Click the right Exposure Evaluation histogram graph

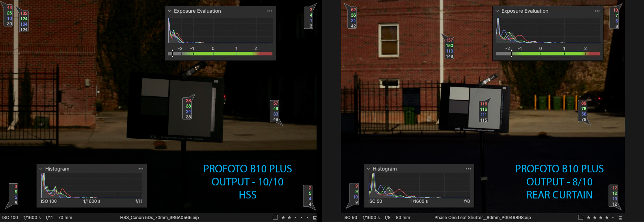(x=548, y=30)
